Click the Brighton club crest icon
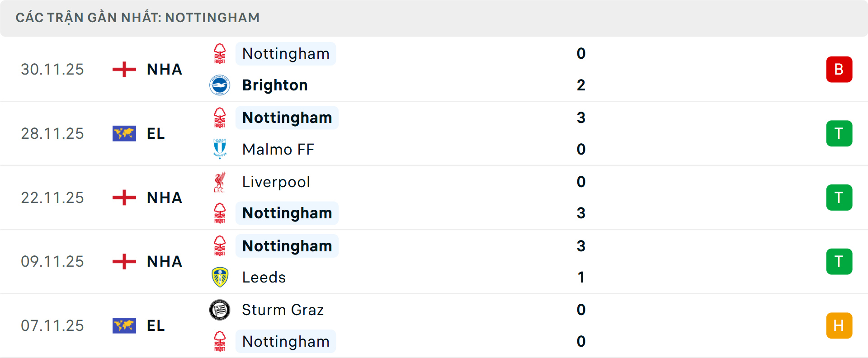This screenshot has height=358, width=868. (220, 85)
